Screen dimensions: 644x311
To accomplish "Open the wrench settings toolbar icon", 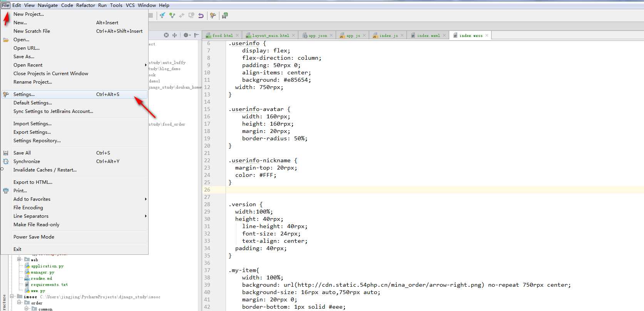I will tap(213, 15).
